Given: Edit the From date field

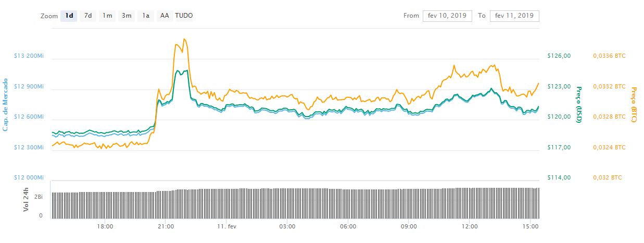Looking at the screenshot, I should (447, 16).
